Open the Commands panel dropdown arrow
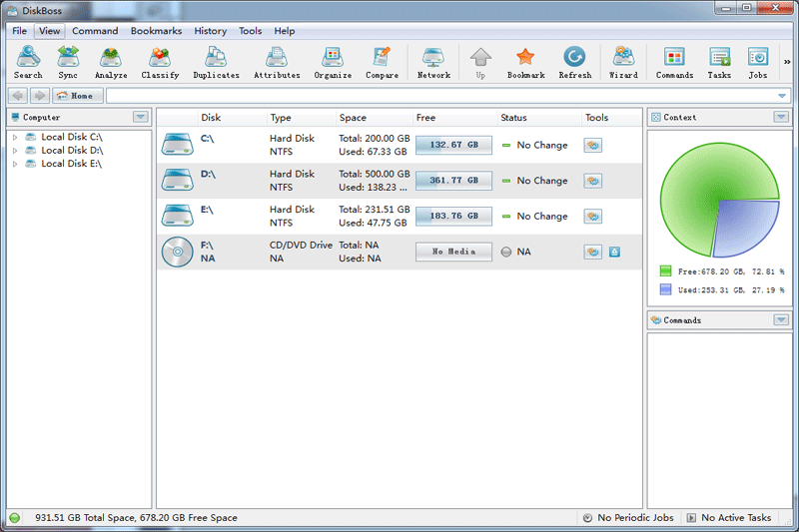Image resolution: width=799 pixels, height=532 pixels. pyautogui.click(x=781, y=320)
